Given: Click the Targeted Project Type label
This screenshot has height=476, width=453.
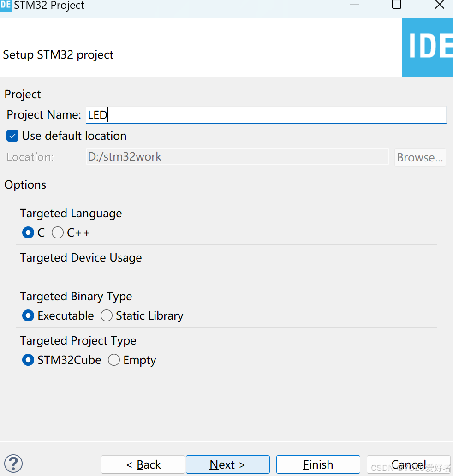Looking at the screenshot, I should coord(78,341).
